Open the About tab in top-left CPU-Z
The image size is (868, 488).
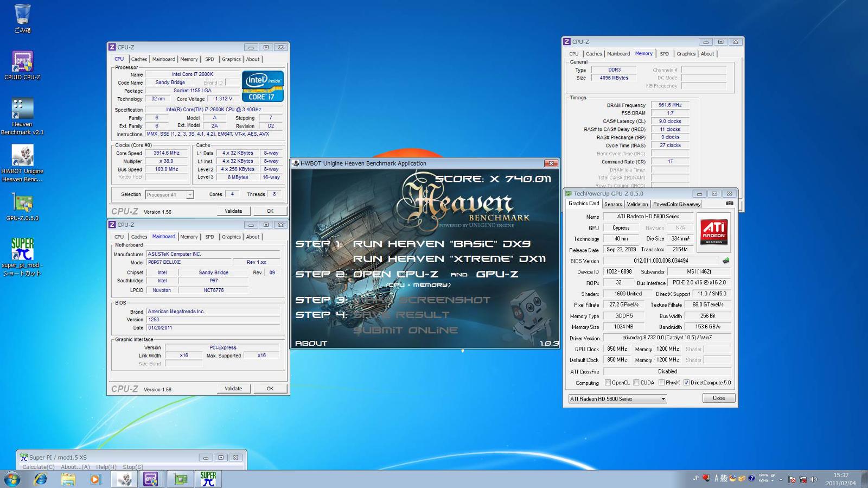click(253, 59)
